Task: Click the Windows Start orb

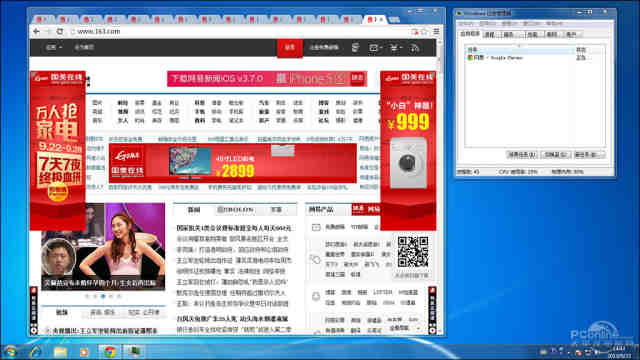Action: pos(10,351)
